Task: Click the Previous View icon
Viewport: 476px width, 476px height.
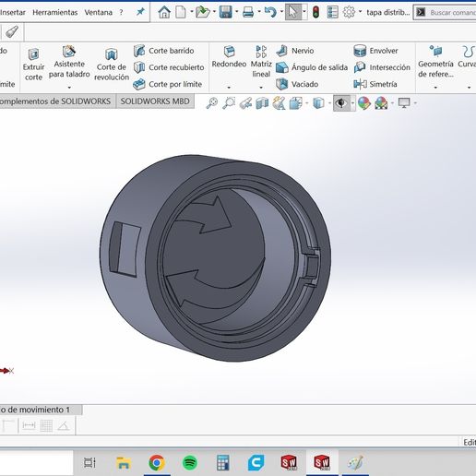Action: [245, 103]
